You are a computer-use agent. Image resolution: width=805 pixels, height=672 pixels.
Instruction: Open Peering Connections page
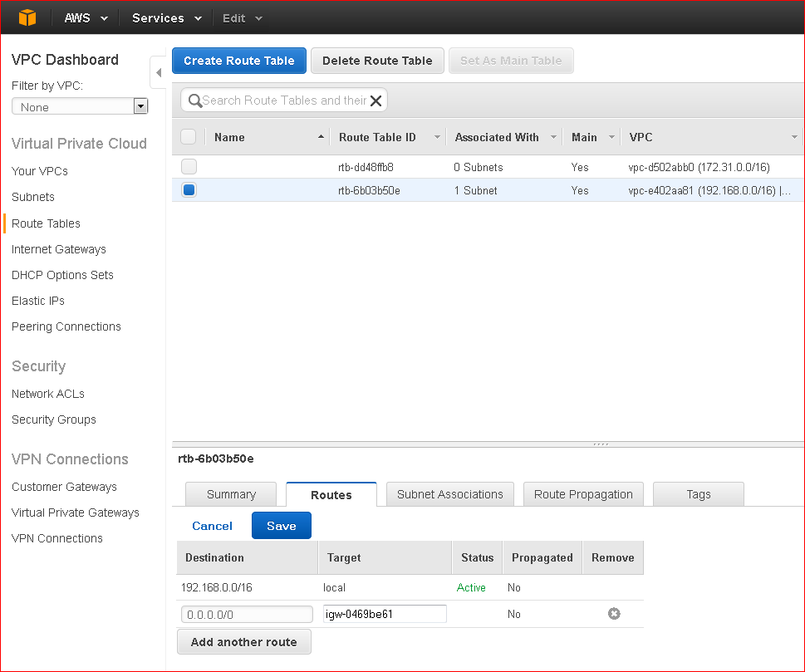(66, 326)
